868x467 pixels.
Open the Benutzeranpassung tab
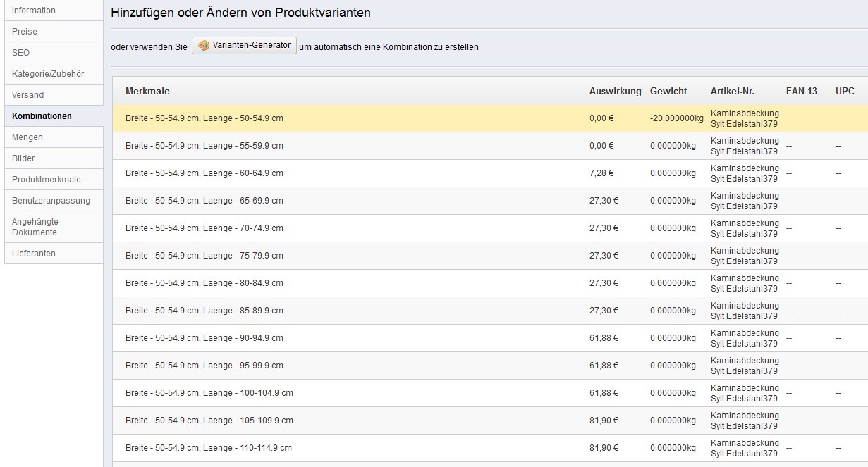click(51, 201)
